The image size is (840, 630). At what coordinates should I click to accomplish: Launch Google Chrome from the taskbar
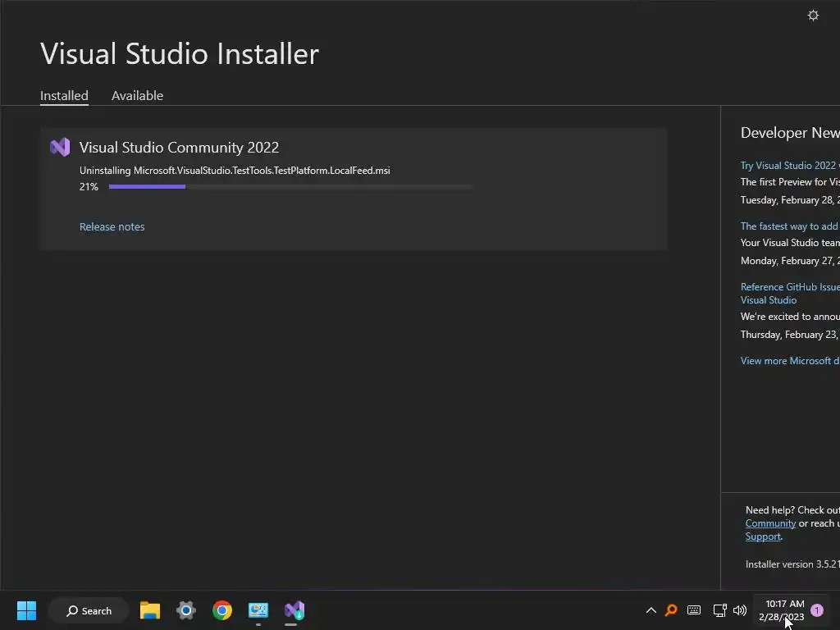pos(221,610)
